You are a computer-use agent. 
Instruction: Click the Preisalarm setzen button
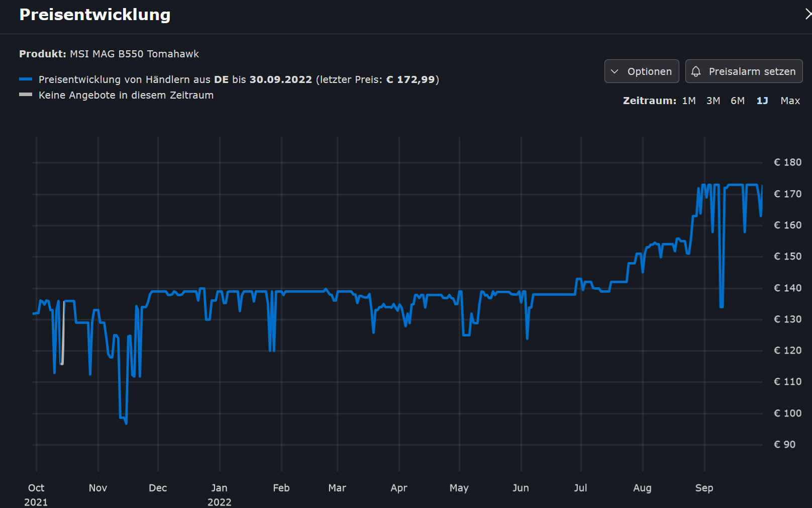click(744, 71)
